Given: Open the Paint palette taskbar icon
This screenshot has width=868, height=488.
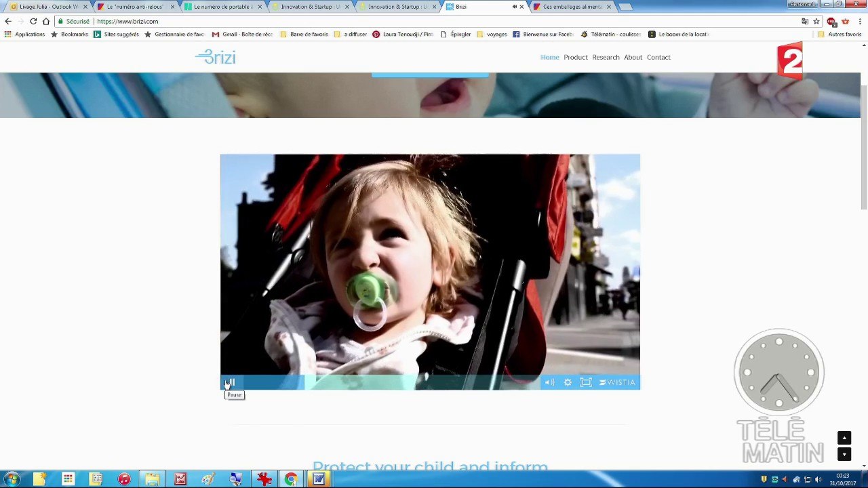Looking at the screenshot, I should click(x=208, y=479).
